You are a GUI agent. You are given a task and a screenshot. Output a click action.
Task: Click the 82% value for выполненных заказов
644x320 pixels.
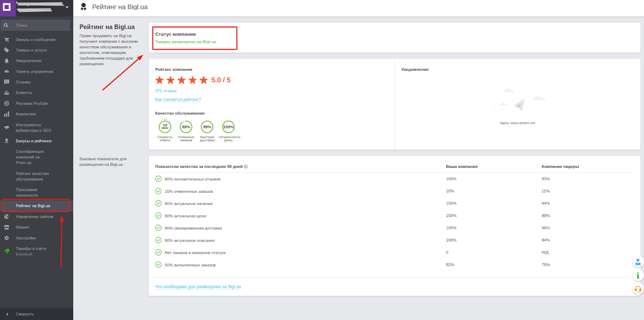[450, 265]
